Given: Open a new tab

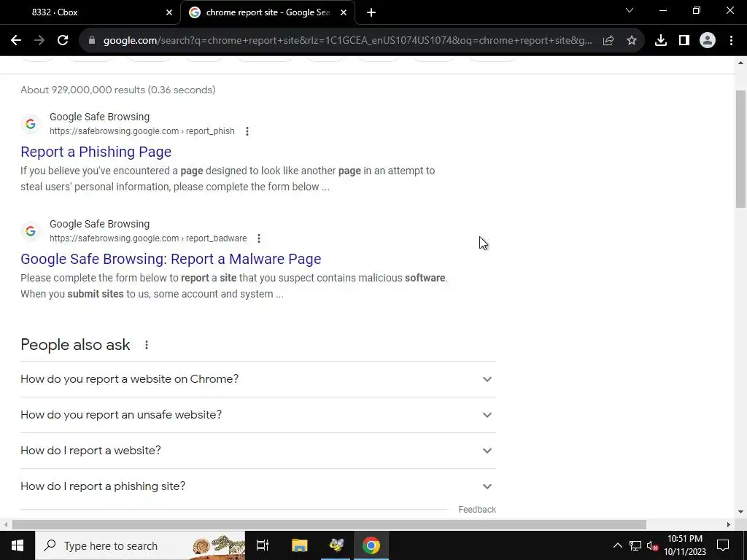Looking at the screenshot, I should (x=371, y=12).
